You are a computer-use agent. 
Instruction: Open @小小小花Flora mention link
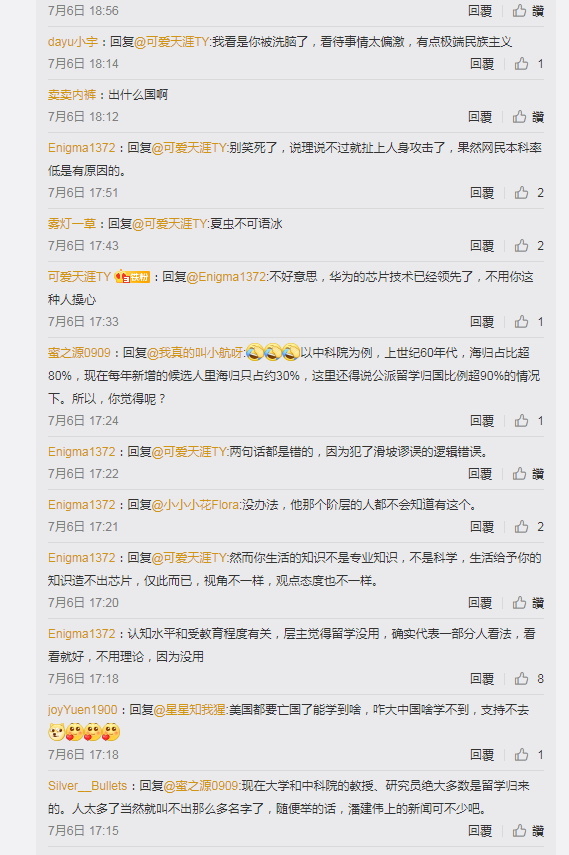click(195, 505)
